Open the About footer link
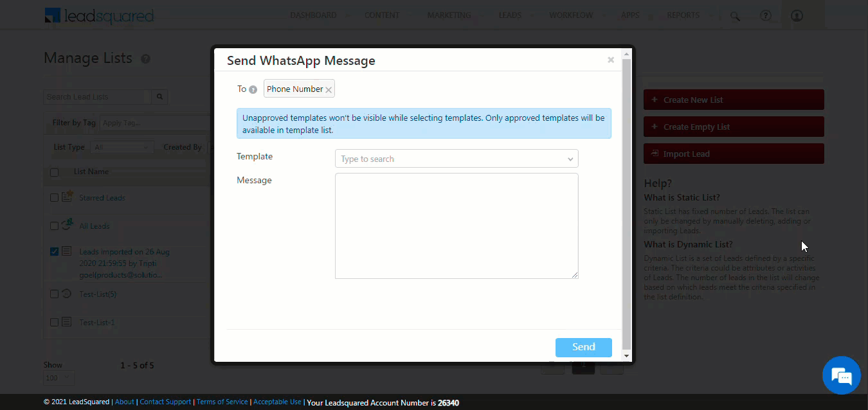The width and height of the screenshot is (868, 410). (125, 402)
